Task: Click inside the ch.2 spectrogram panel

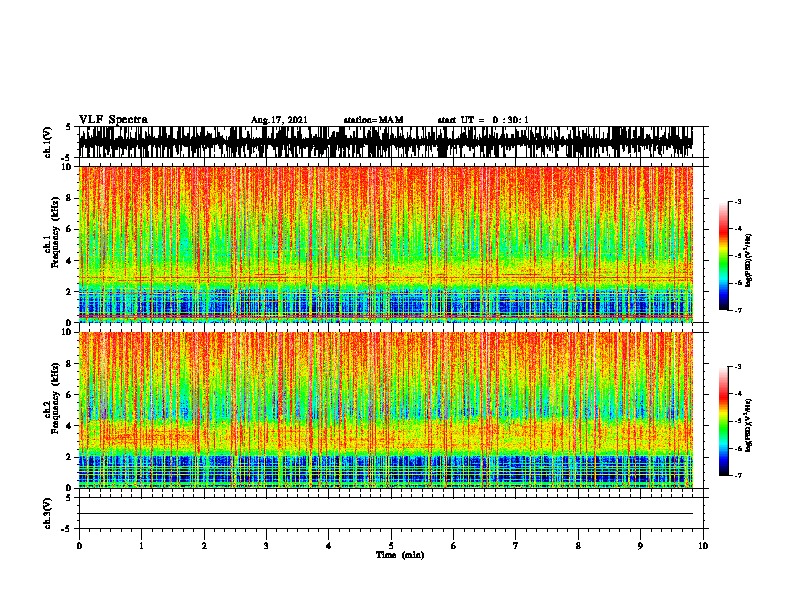Action: pos(385,410)
